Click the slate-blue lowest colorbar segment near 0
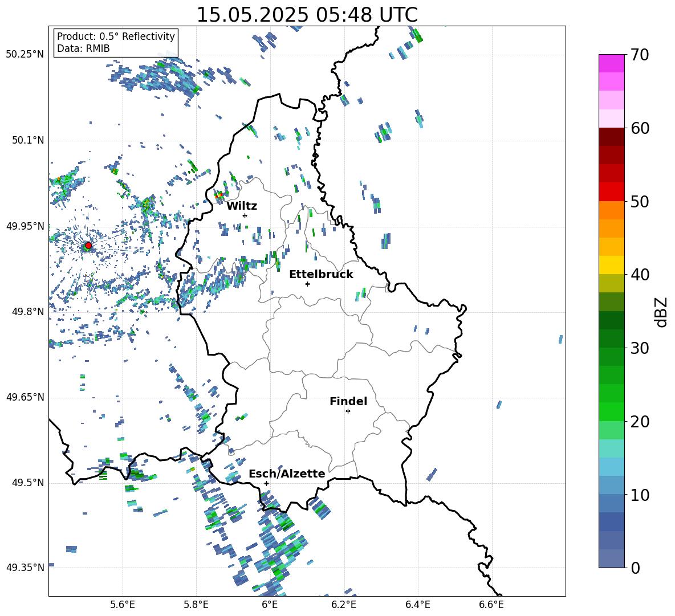This screenshot has height=616, width=675. (611, 558)
